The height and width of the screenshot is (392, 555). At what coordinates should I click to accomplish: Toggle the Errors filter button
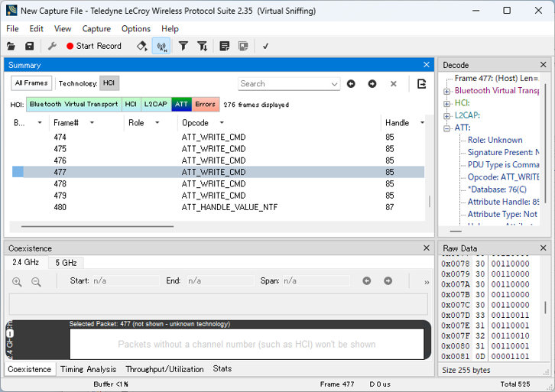(205, 104)
